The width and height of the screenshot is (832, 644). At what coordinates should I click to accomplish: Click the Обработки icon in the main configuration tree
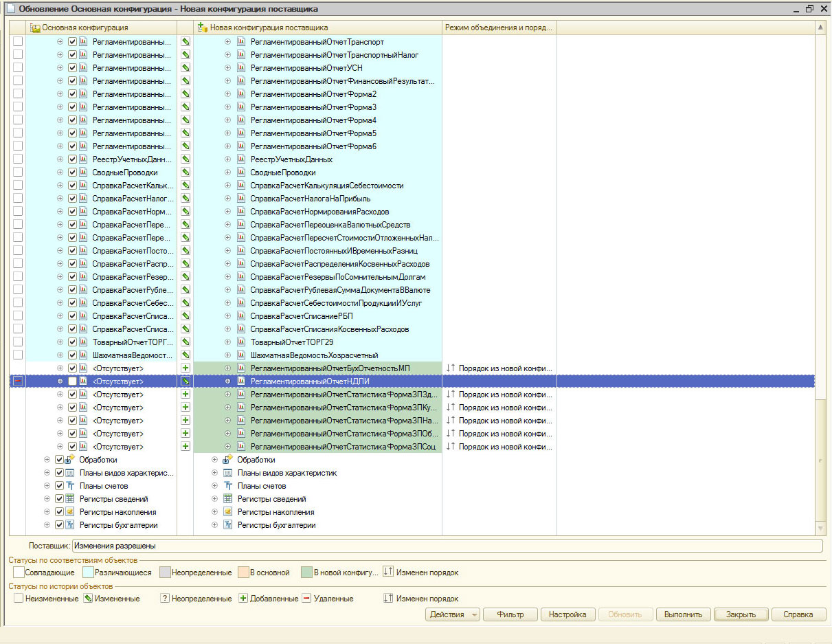point(69,460)
